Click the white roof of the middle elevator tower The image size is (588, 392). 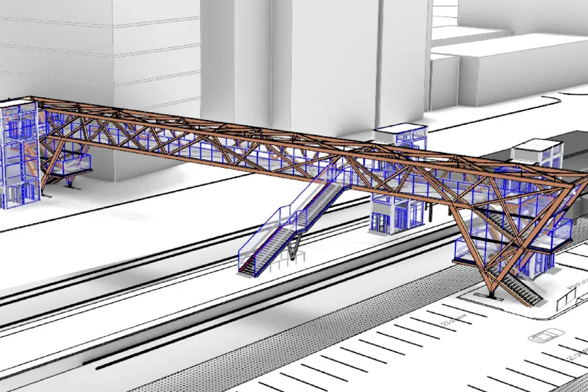pos(400,133)
